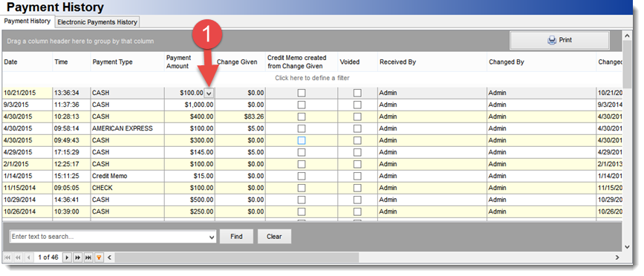Click the Clear button
Viewport: 644px width, 276px height.
click(274, 237)
